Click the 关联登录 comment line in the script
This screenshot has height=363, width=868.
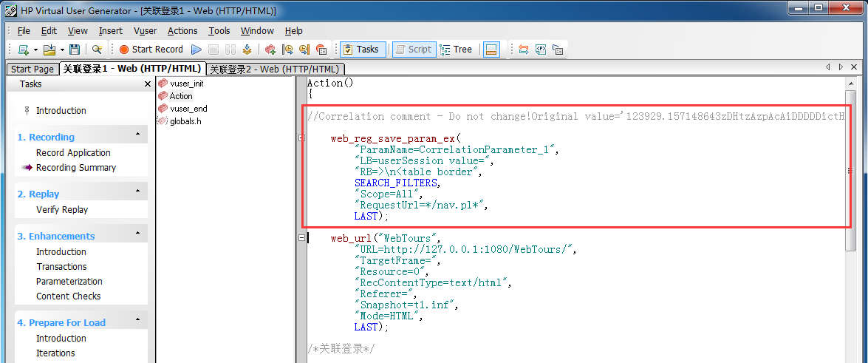coord(341,349)
